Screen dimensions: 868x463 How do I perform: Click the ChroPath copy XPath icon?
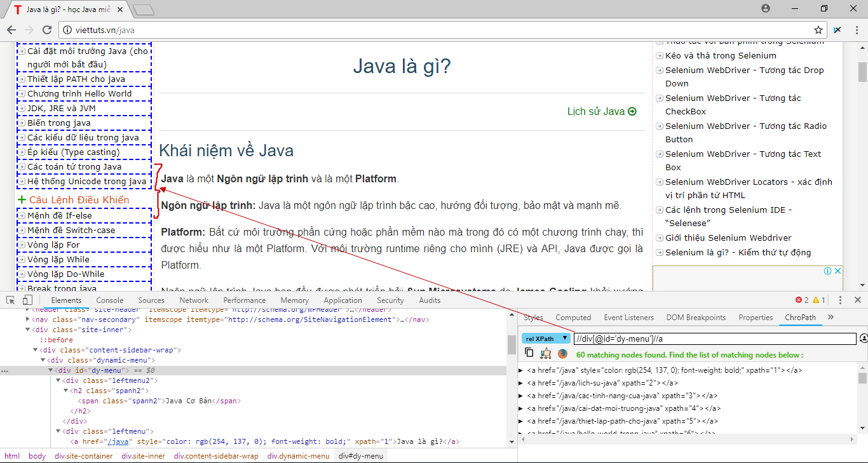[529, 353]
